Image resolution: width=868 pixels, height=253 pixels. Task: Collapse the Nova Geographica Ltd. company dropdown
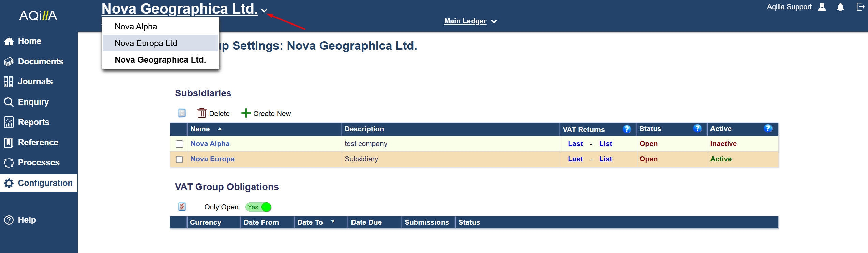point(264,11)
